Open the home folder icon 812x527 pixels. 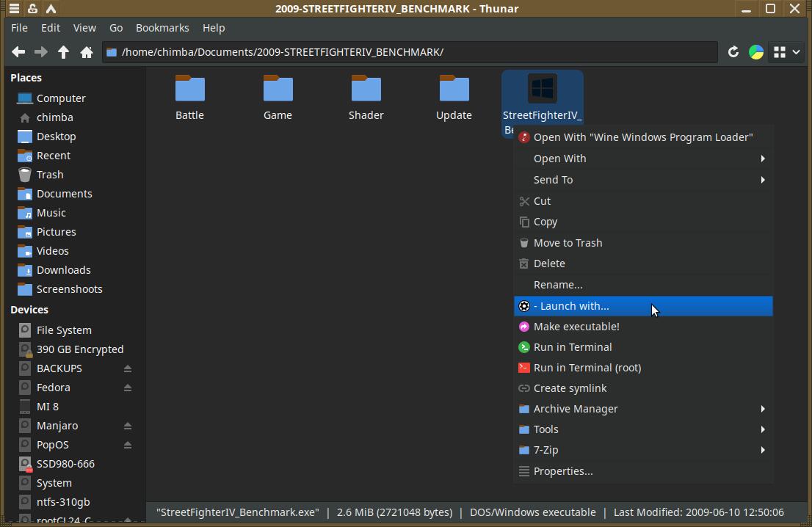(x=87, y=52)
